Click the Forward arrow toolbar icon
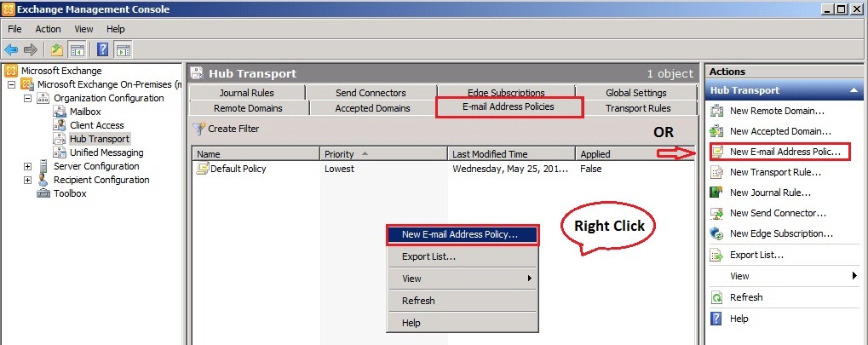868x345 pixels. (30, 50)
